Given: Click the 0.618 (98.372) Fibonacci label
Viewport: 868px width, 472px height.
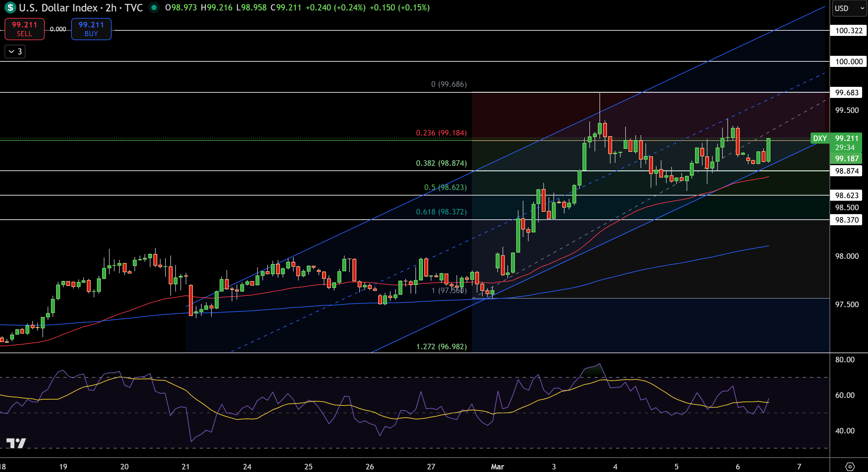Looking at the screenshot, I should [442, 212].
